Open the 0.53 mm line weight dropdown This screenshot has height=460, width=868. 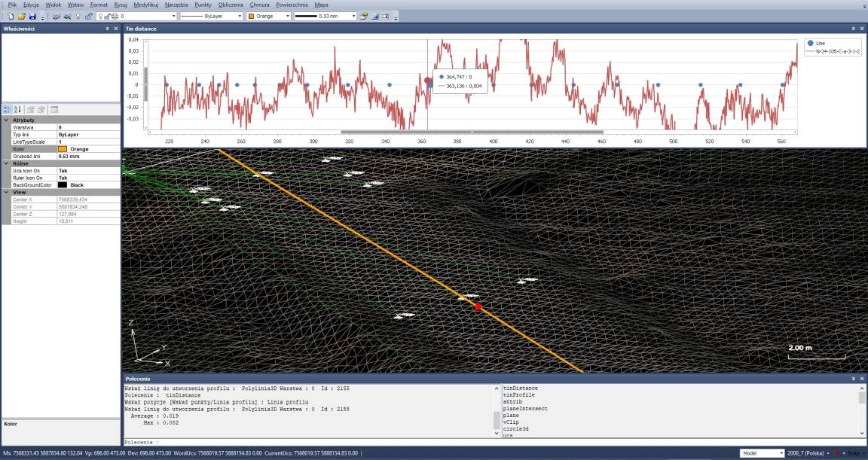click(x=353, y=16)
